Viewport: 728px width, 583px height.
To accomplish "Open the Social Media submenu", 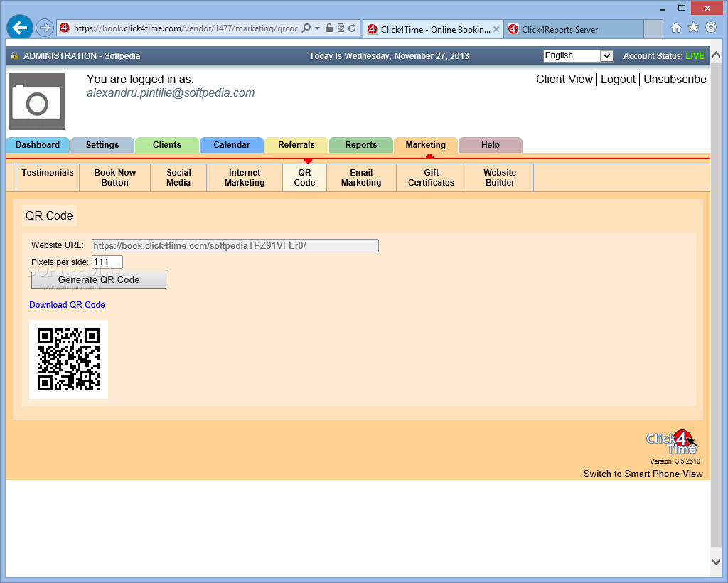I will pyautogui.click(x=178, y=177).
